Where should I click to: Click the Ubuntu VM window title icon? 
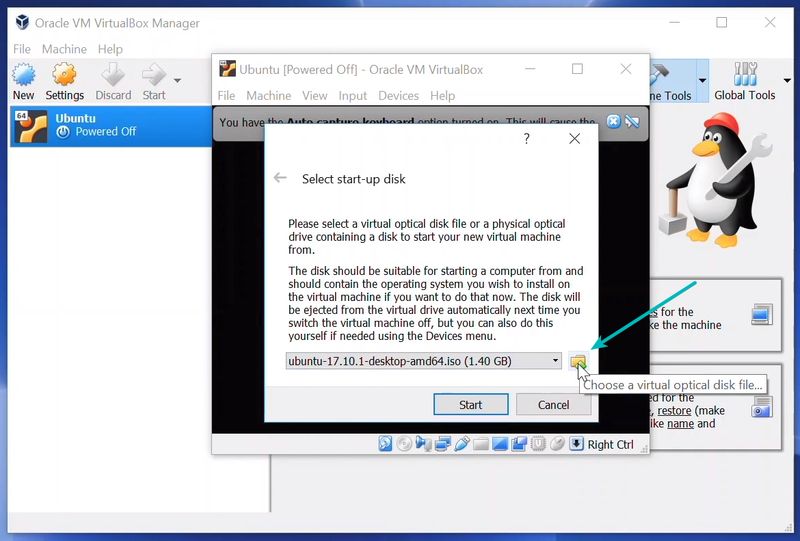tap(228, 69)
